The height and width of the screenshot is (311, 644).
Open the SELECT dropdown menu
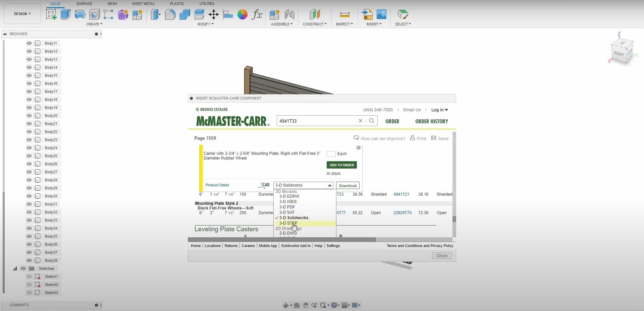coord(403,24)
